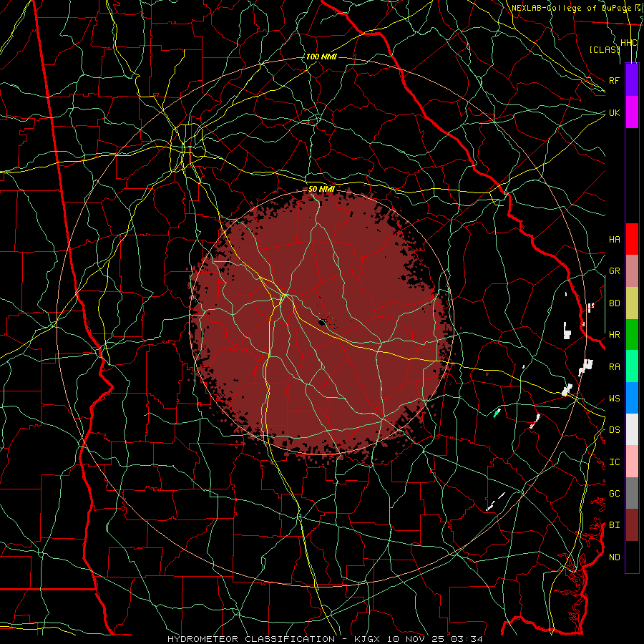
Task: Click the DS white legend swatch
Action: tap(632, 429)
